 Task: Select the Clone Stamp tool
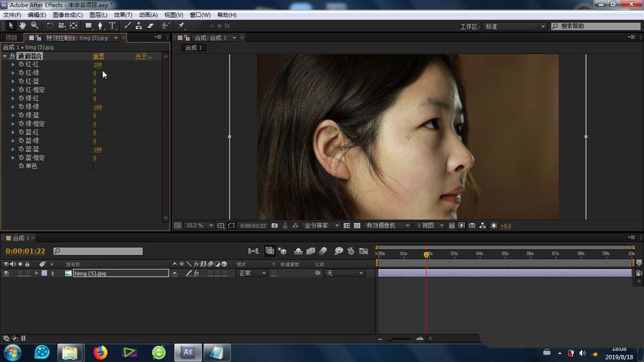139,26
